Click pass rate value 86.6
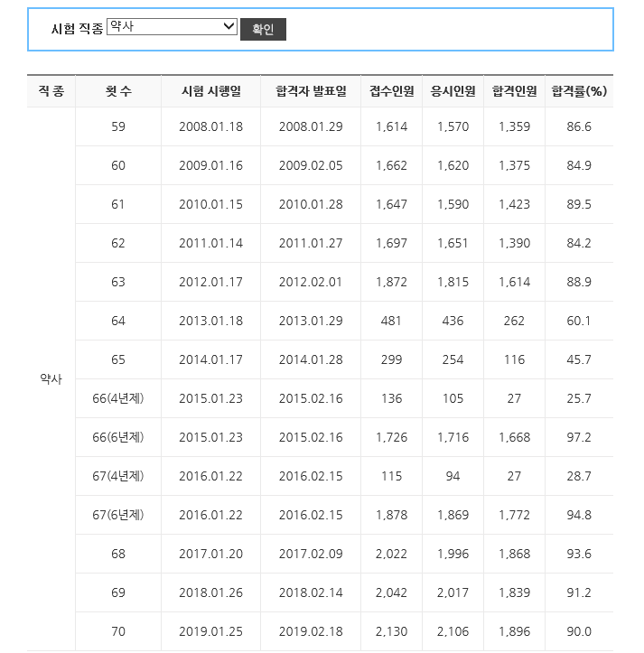Image resolution: width=644 pixels, height=653 pixels. (x=579, y=126)
